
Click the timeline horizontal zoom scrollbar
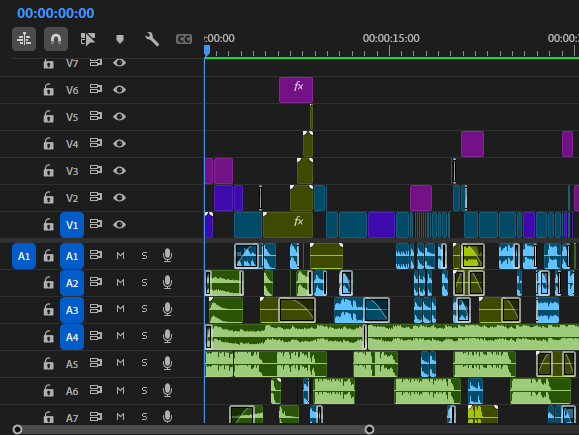[x=193, y=429]
